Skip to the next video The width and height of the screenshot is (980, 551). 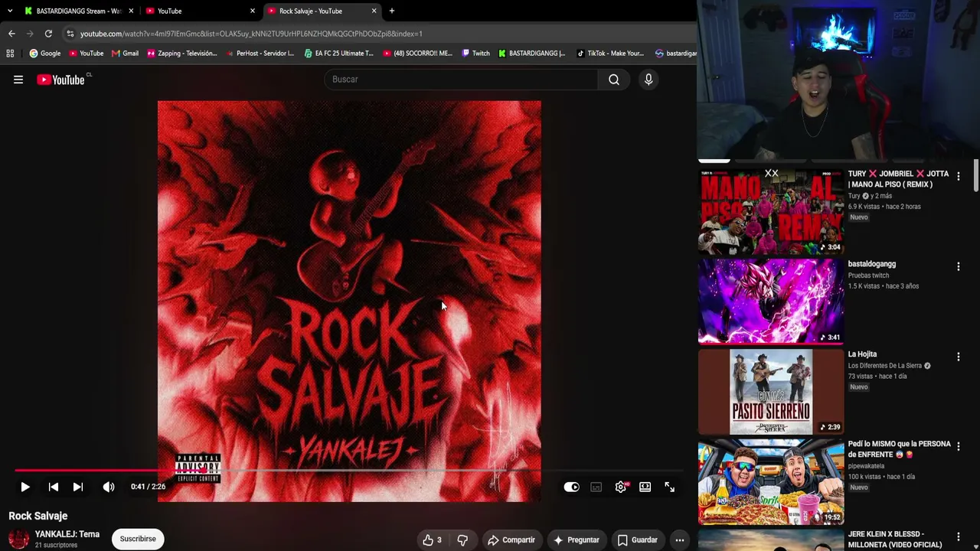coord(77,487)
